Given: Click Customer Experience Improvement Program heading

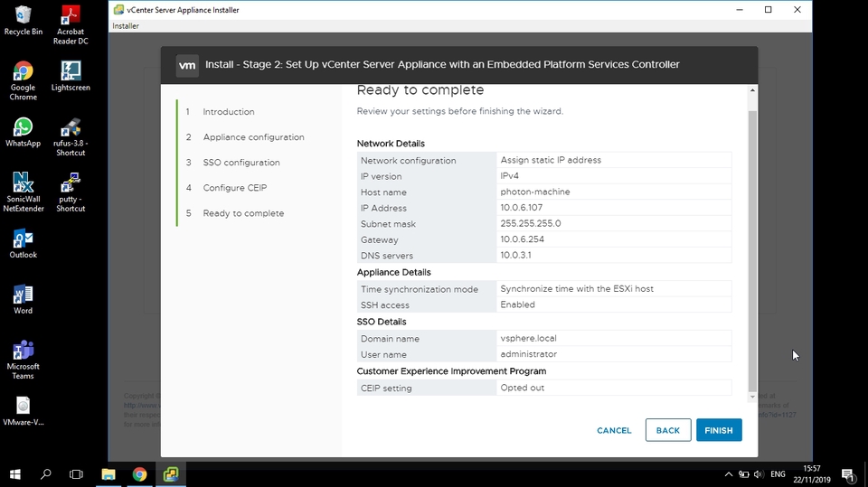Looking at the screenshot, I should (451, 371).
